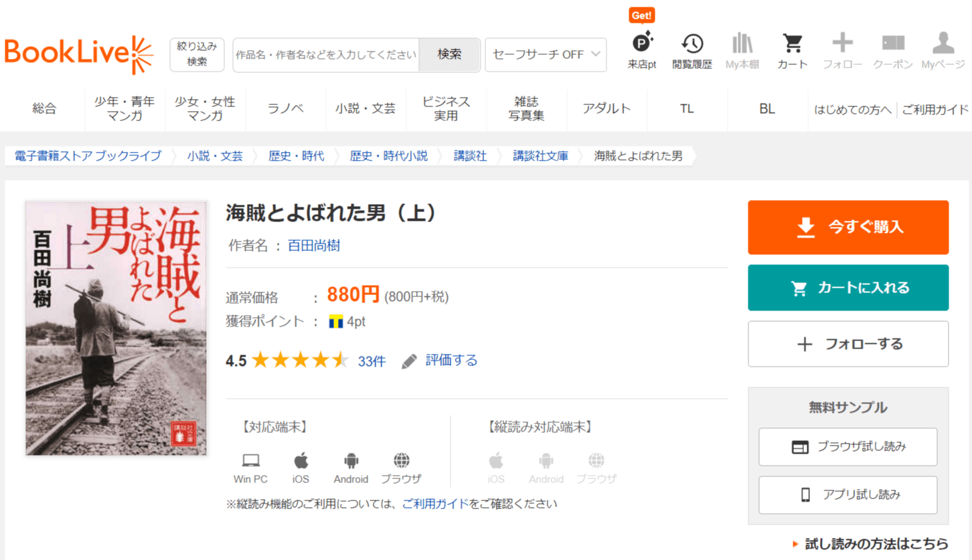Click the star rating display
Viewport: 972px width, 560px height.
click(x=301, y=361)
